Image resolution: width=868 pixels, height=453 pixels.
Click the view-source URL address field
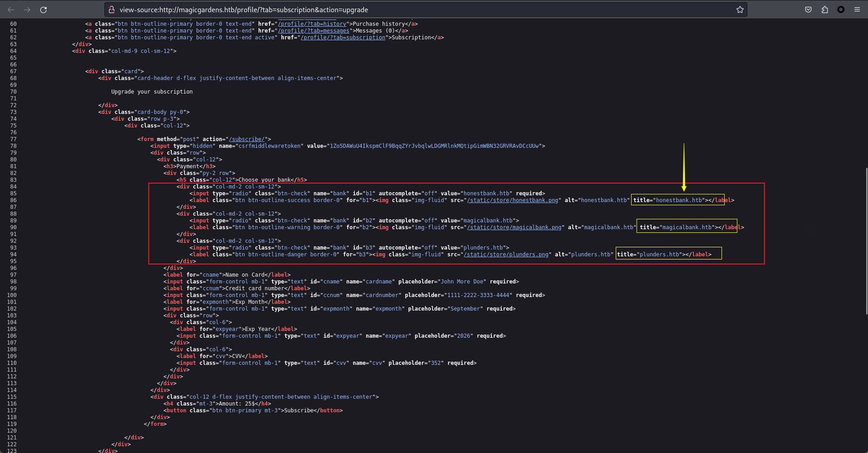tap(425, 9)
